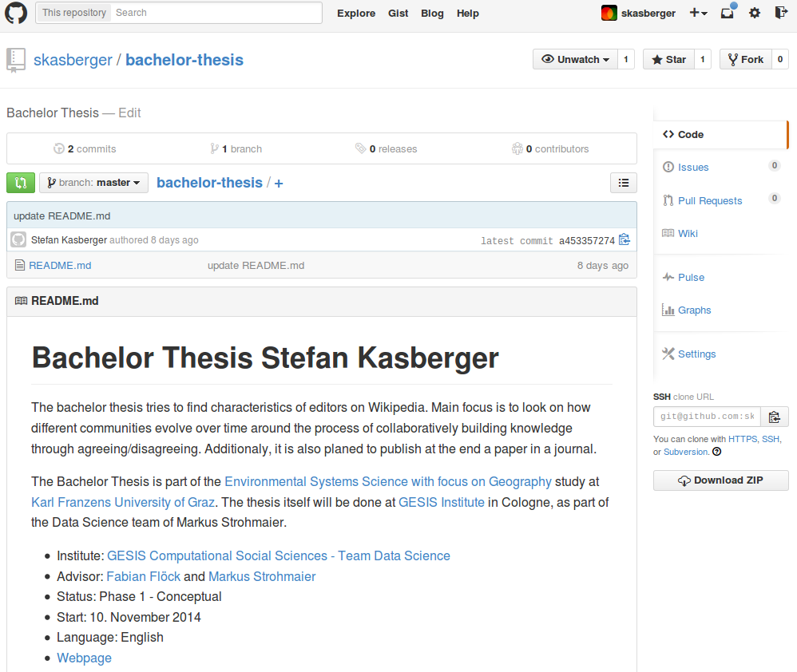Click the Edit description link
Viewport: 797px width, 672px height.
(x=129, y=113)
